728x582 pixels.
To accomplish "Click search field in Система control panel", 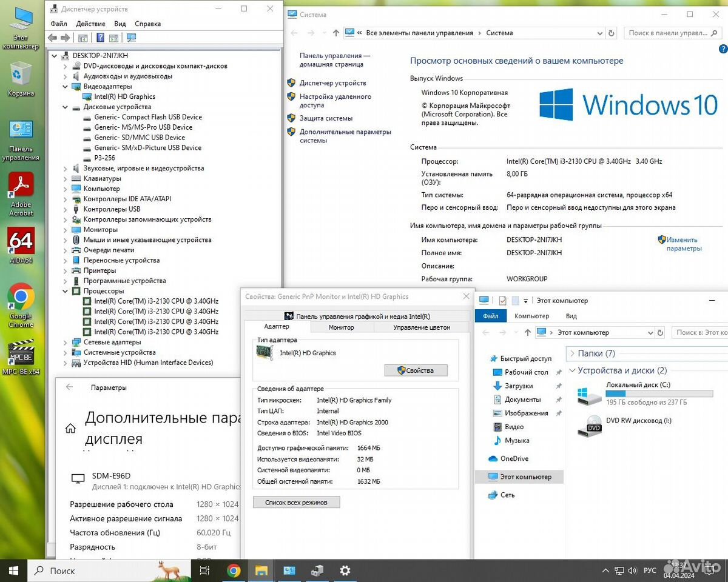I will point(672,33).
